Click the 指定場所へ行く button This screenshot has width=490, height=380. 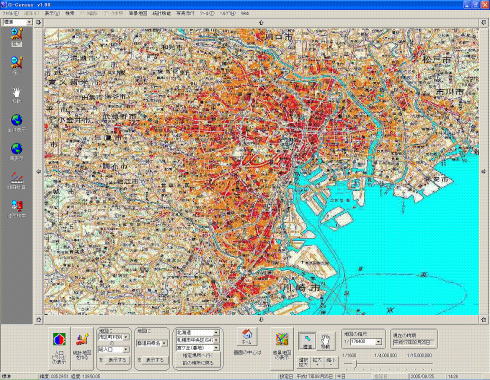pos(197,356)
